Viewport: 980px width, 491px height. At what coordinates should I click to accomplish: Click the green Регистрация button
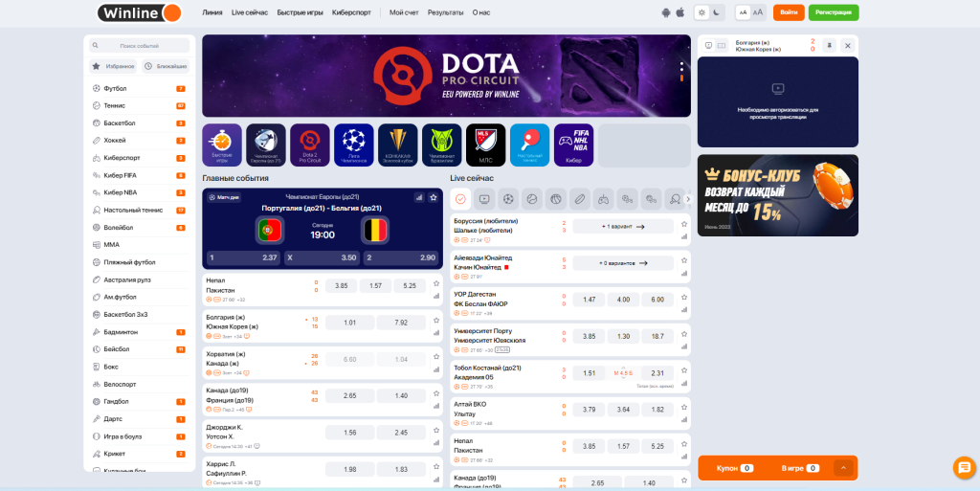pos(833,12)
